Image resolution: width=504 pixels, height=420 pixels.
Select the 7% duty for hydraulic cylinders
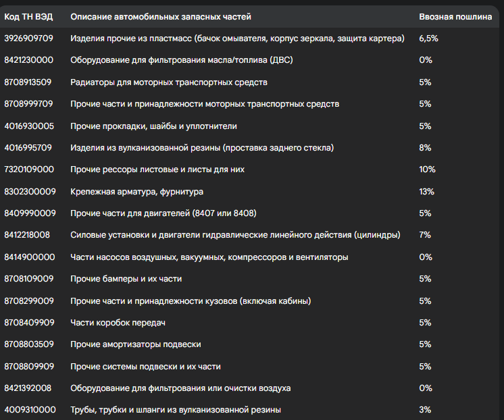[425, 235]
